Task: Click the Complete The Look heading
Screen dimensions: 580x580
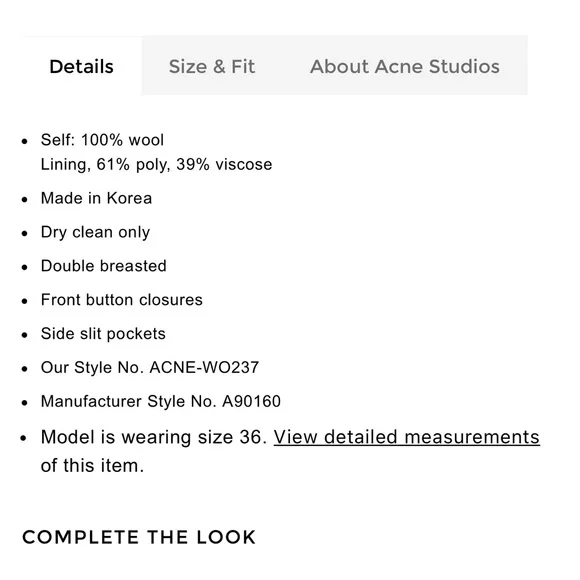Action: pyautogui.click(x=139, y=537)
